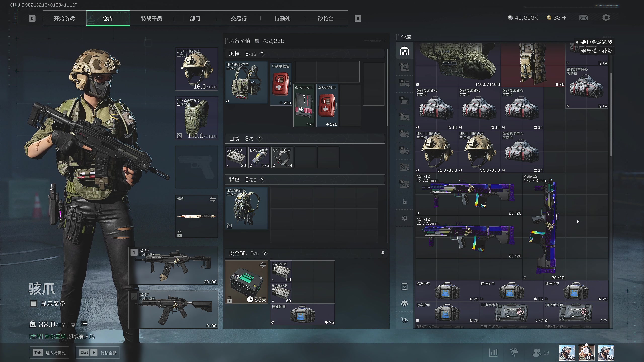Screen dimensions: 644x362
Task: Select the second IV expansion box icon
Action: [x=405, y=83]
